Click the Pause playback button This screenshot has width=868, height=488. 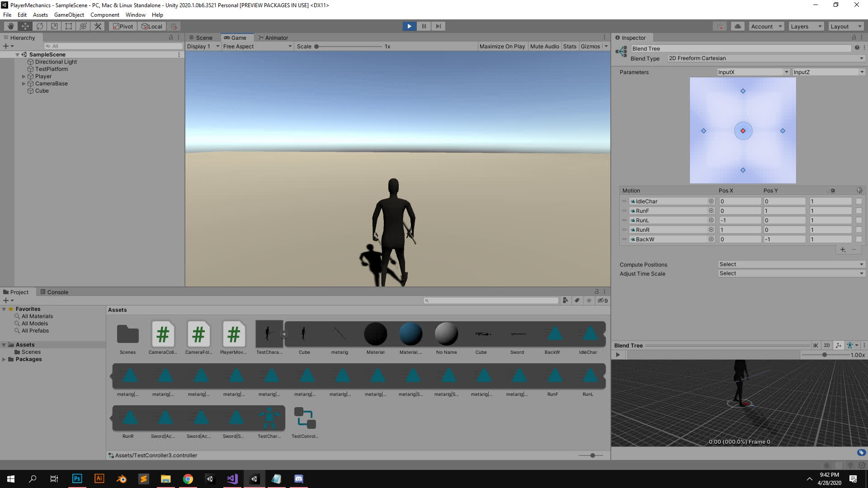coord(424,26)
